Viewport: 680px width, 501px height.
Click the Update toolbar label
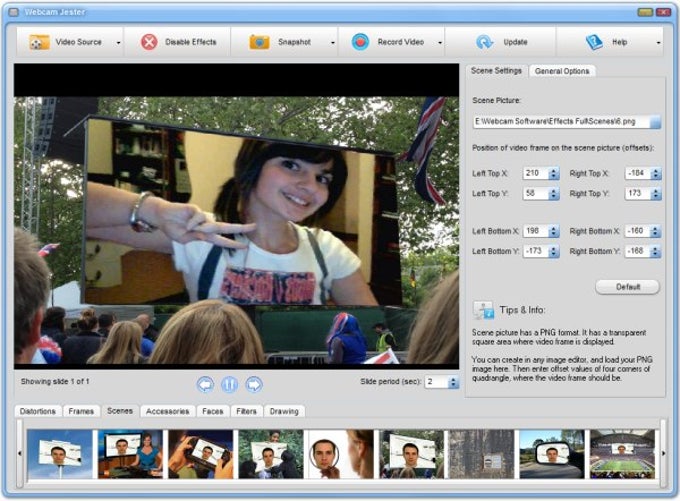click(515, 42)
